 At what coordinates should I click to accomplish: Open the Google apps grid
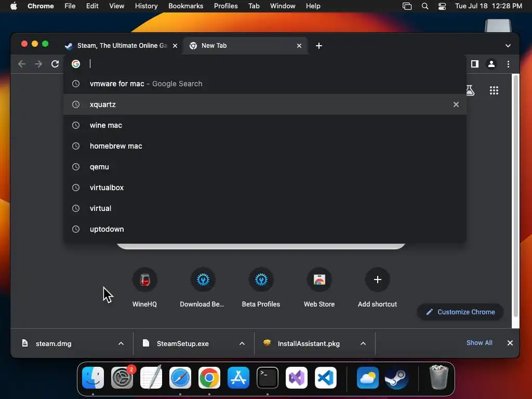click(494, 90)
